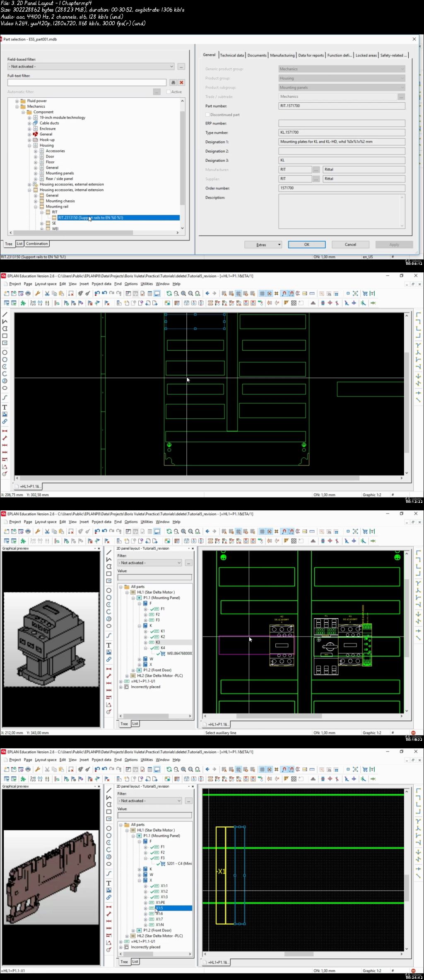
Task: Click Print icon in window without preview panel
Action: click(x=28, y=293)
